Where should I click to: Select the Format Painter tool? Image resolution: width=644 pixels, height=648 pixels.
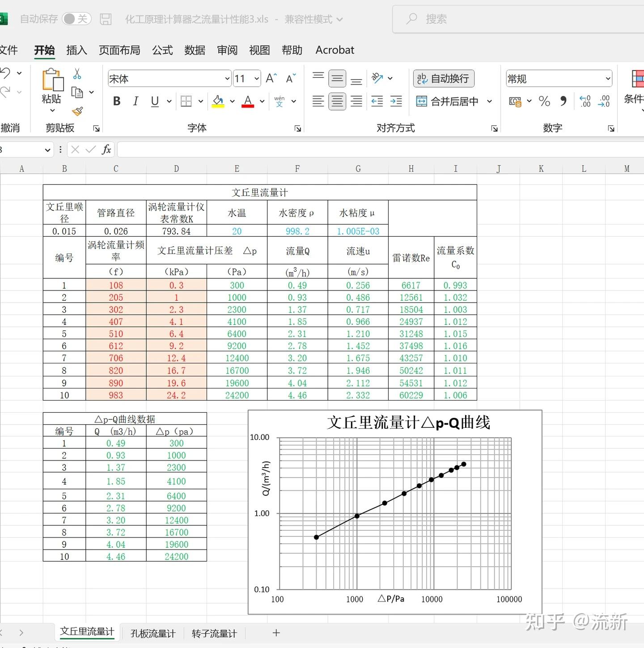pos(77,111)
